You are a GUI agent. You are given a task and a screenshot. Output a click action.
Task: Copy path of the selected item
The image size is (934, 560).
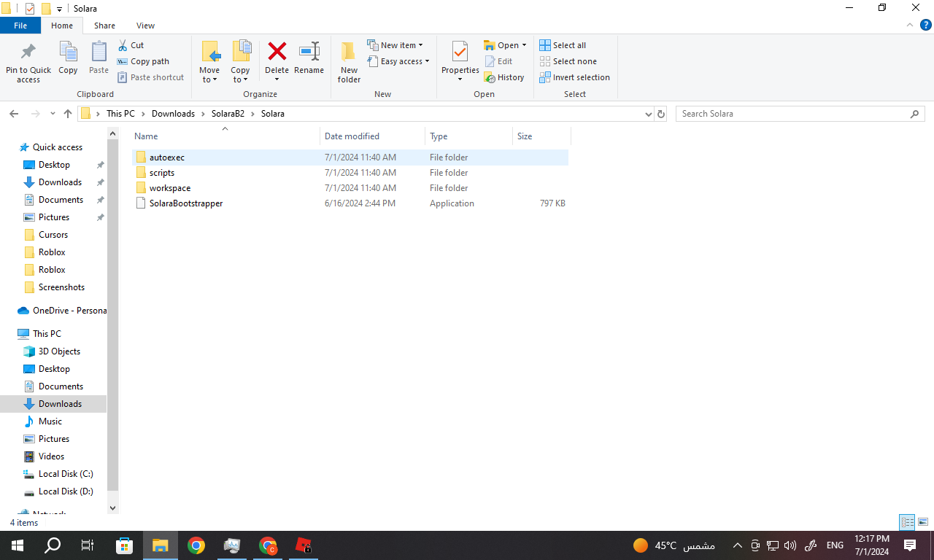coord(144,61)
